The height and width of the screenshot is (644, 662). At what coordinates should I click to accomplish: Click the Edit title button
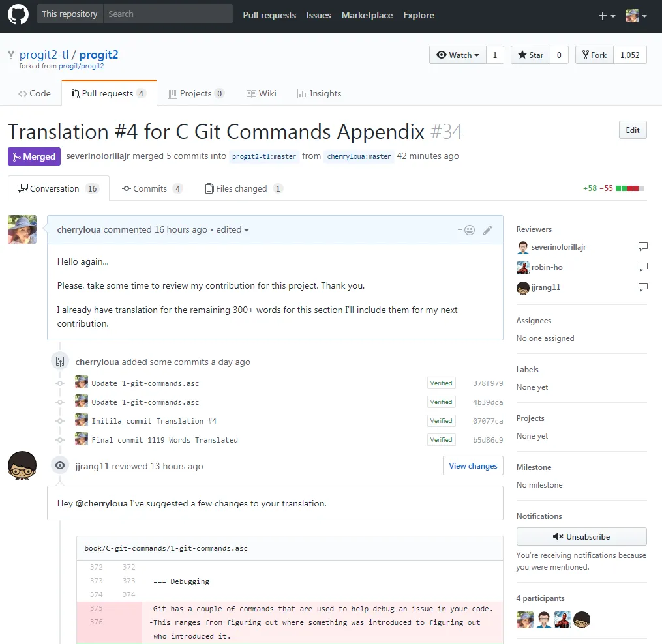[633, 130]
